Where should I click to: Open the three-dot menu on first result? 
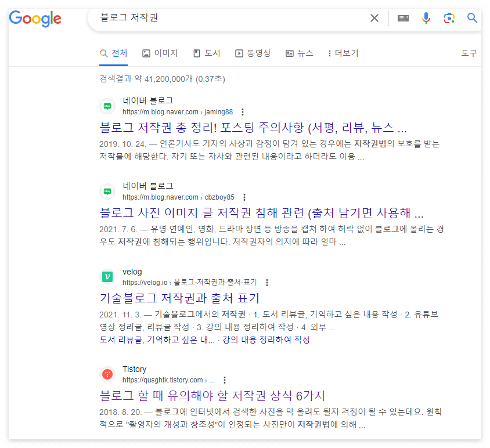(242, 111)
